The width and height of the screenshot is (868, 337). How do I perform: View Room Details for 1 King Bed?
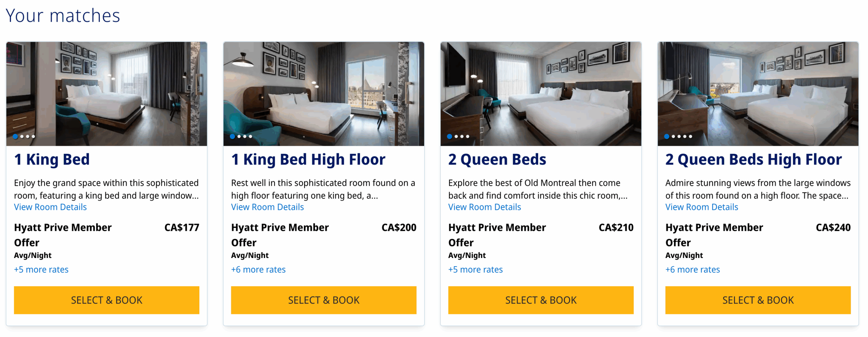click(50, 207)
